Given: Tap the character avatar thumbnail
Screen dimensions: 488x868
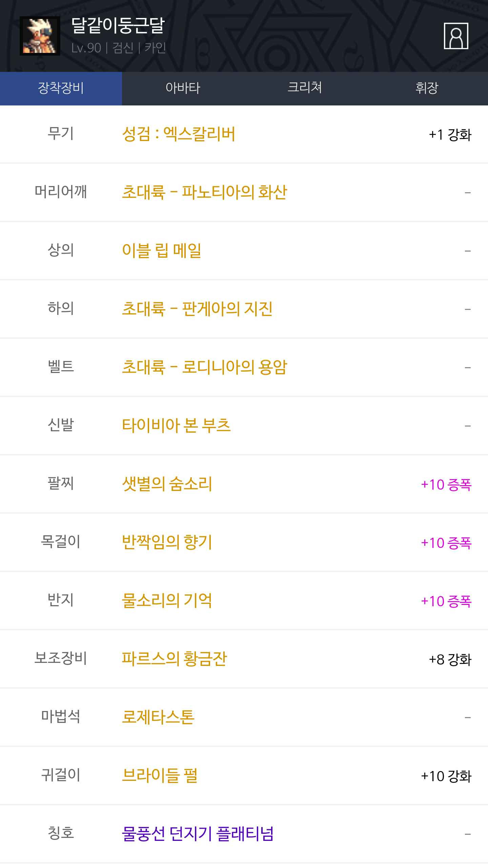Looking at the screenshot, I should (40, 36).
